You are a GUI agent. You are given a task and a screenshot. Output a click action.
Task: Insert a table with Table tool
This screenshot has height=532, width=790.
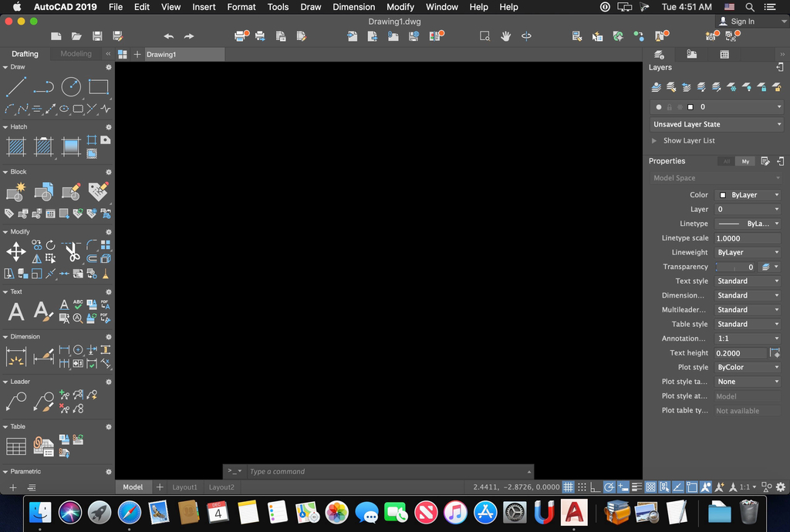click(16, 446)
